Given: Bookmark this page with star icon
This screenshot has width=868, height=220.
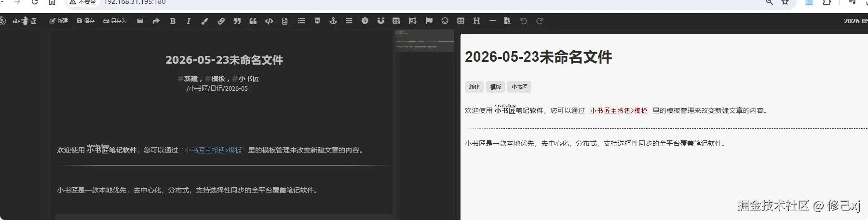Looking at the screenshot, I should click(x=785, y=2).
